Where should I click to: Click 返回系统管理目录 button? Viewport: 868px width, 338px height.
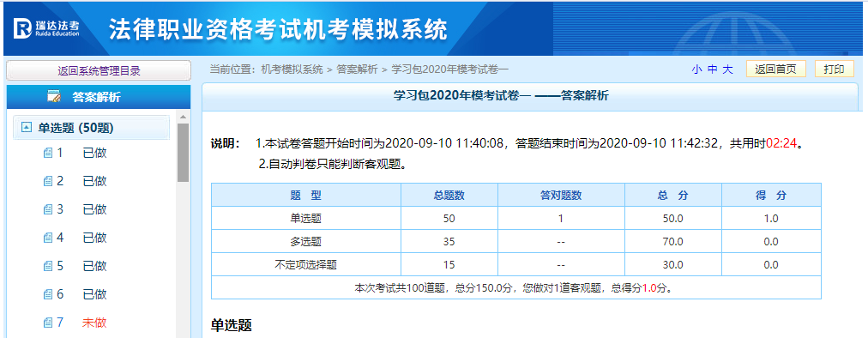coord(99,71)
